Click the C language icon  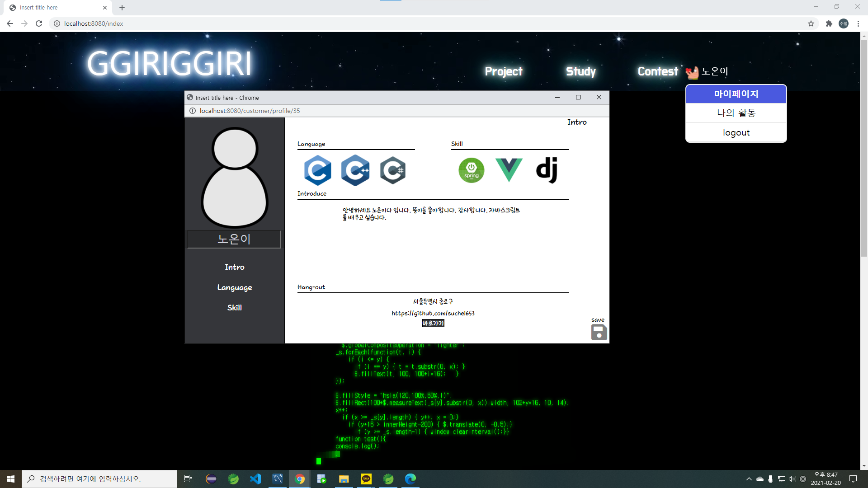317,170
